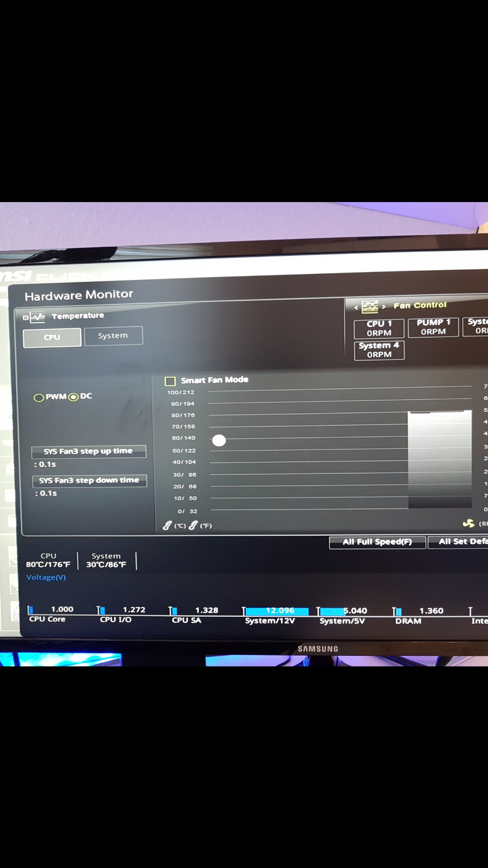Viewport: 488px width, 868px height.
Task: Click the All Full Speed(F) button
Action: (377, 542)
